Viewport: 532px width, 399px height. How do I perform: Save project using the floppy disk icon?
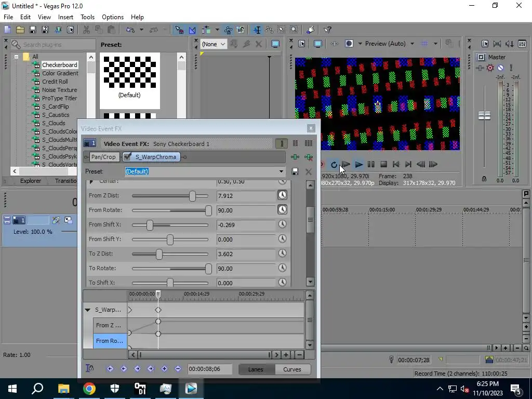point(33,30)
